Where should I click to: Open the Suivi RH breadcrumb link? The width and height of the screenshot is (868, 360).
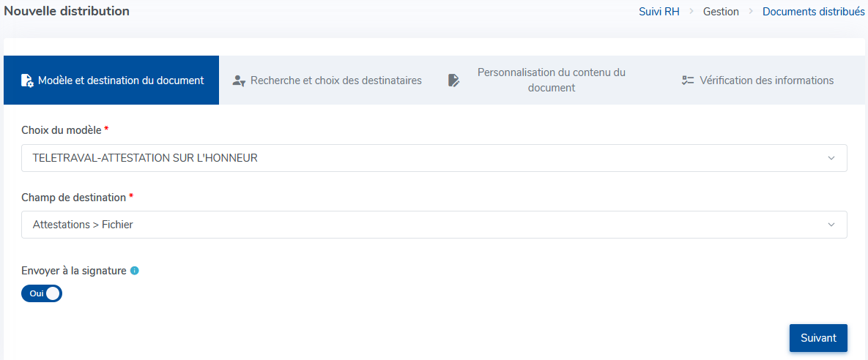coord(659,12)
